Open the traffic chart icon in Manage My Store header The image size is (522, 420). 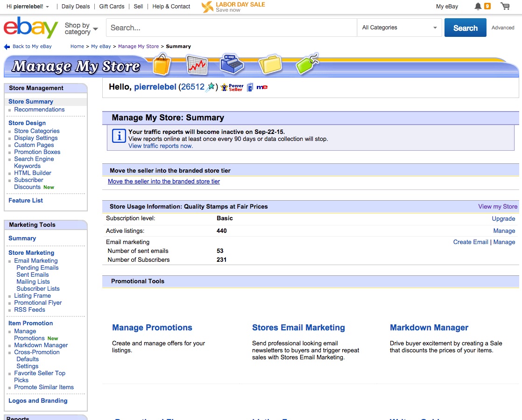coord(196,65)
